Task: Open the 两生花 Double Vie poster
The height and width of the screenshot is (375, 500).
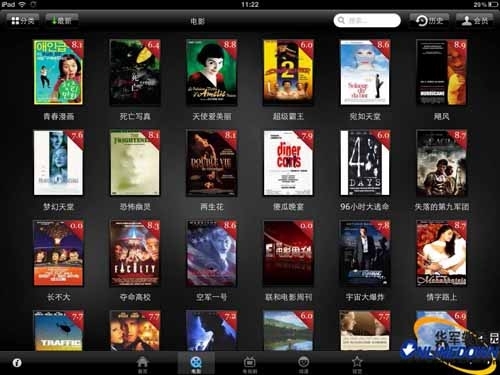Action: [212, 163]
